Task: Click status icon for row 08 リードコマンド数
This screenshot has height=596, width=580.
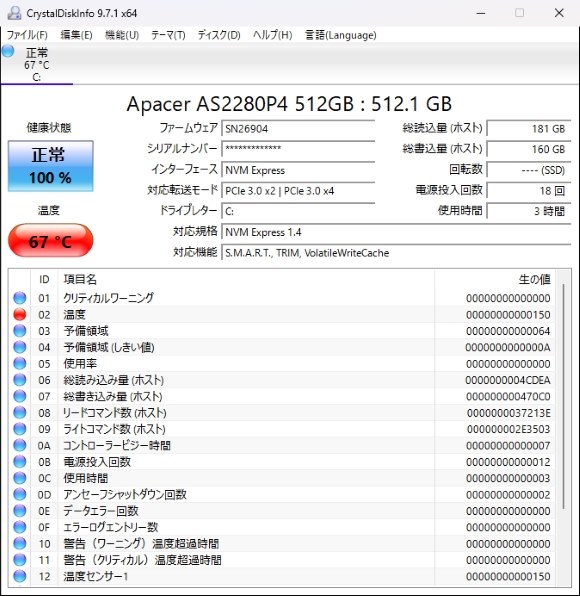Action: (20, 412)
